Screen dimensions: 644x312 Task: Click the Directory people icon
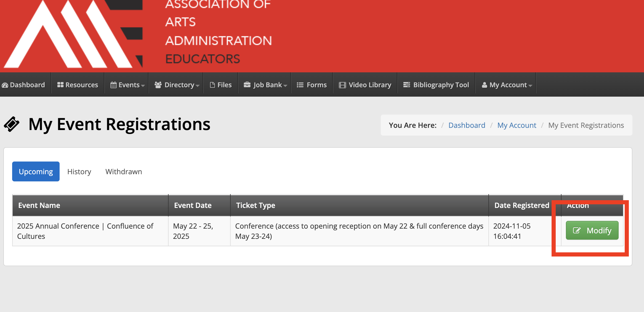[158, 85]
